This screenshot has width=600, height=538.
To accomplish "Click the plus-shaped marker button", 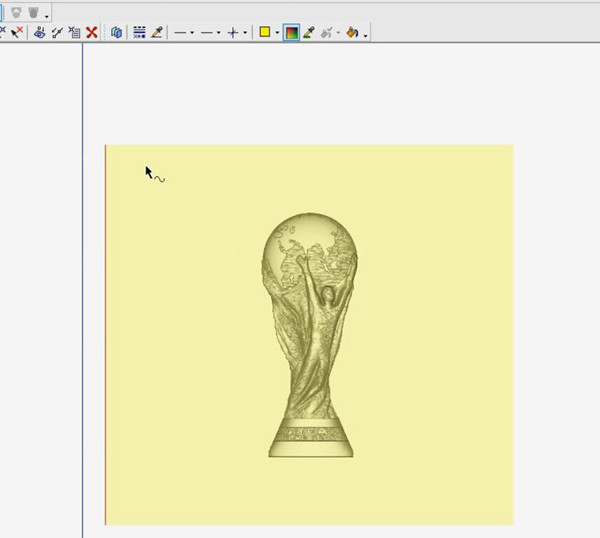I will 233,32.
